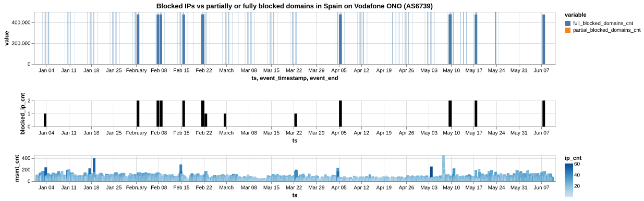Click the orange partial_blocked_domains_cnt legend swatch
The image size is (644, 201).
point(568,31)
